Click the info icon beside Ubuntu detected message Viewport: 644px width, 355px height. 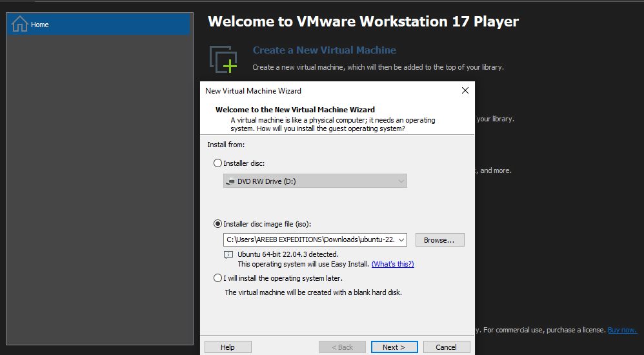tap(228, 255)
